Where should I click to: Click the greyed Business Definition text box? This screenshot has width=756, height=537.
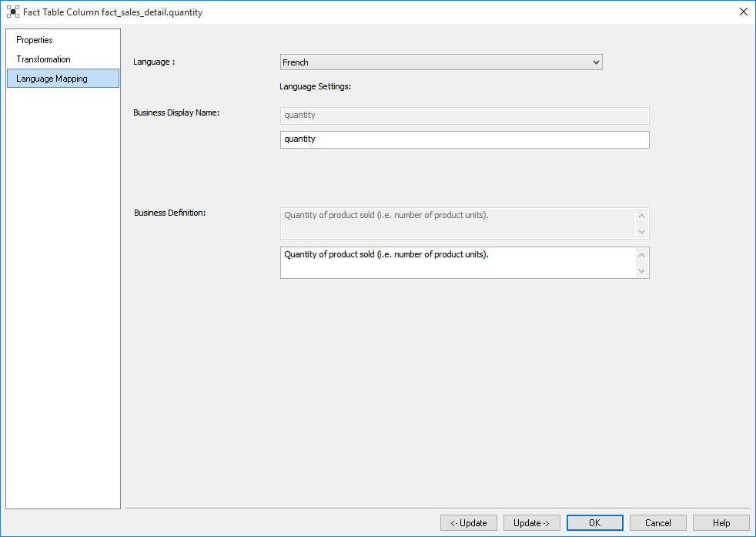coord(458,223)
